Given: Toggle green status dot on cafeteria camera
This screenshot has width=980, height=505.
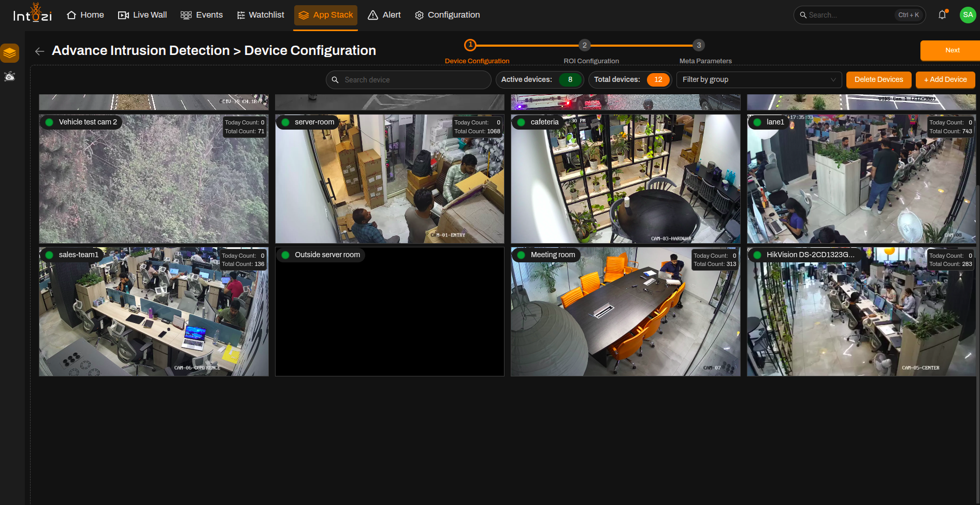Looking at the screenshot, I should click(522, 122).
